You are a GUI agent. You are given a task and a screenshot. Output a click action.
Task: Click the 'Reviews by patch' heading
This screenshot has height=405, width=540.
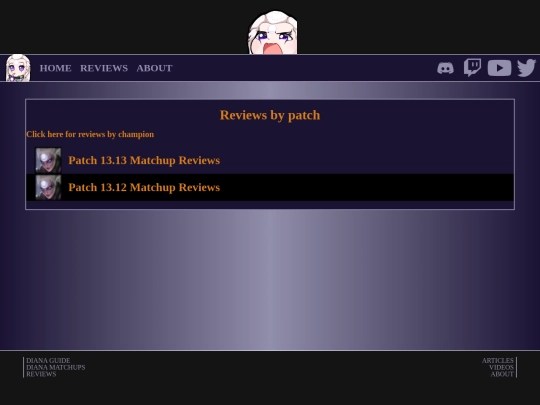click(270, 115)
